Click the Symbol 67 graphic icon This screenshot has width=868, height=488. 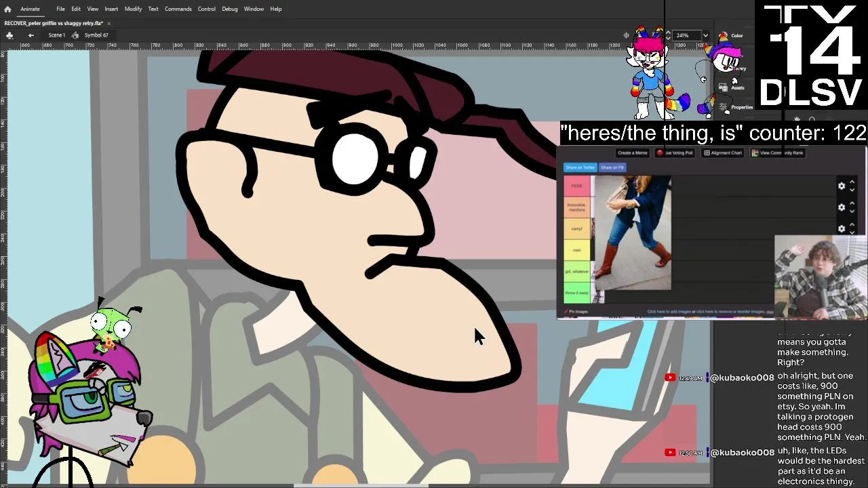(75, 35)
